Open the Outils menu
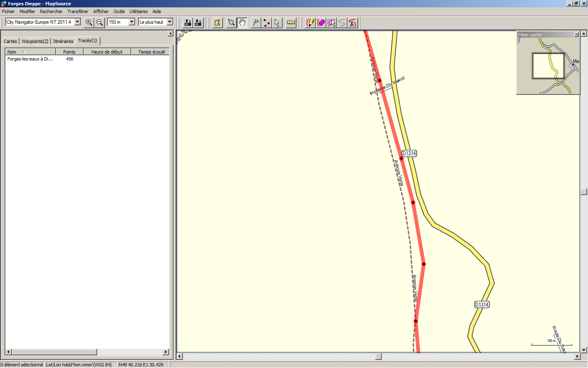Image resolution: width=588 pixels, height=368 pixels. click(x=119, y=11)
